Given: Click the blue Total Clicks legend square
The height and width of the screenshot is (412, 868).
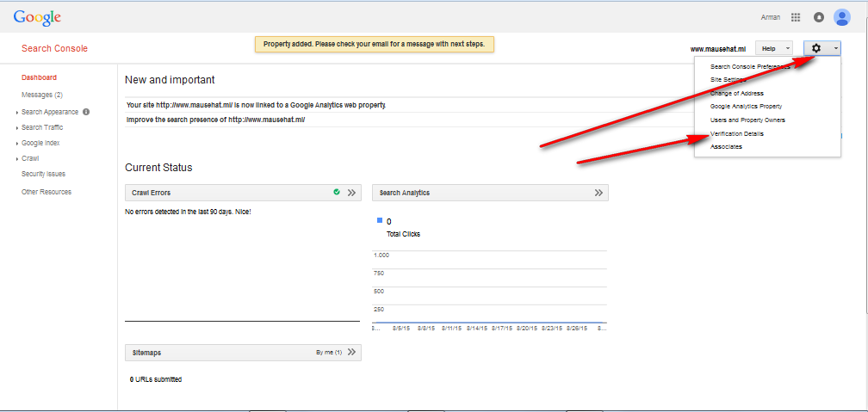Looking at the screenshot, I should (380, 220).
